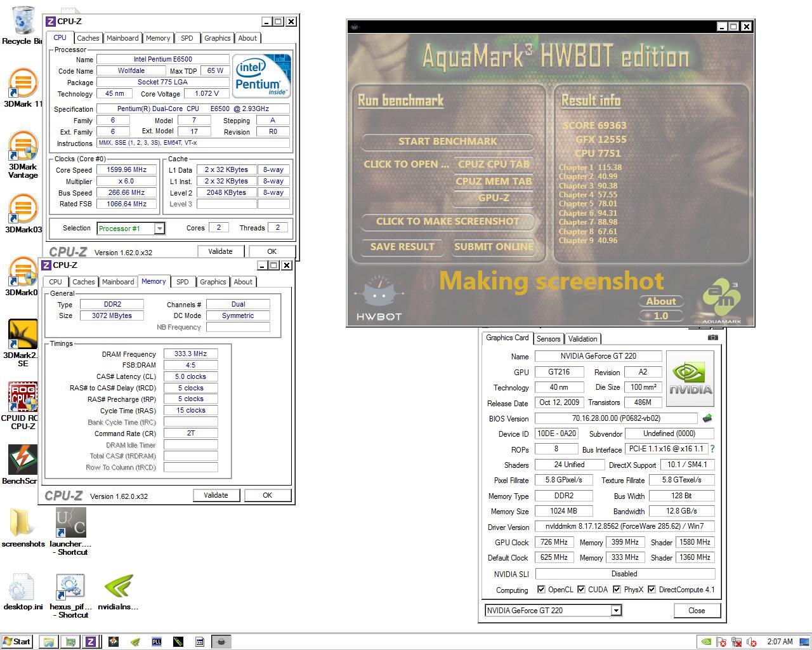Click the GPU-Z BIOS Version field

click(x=616, y=418)
